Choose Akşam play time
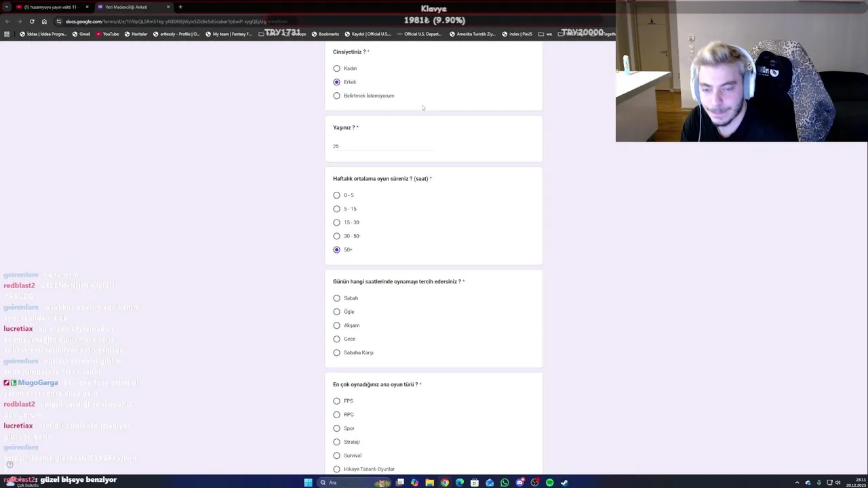This screenshot has width=868, height=488. pos(336,325)
